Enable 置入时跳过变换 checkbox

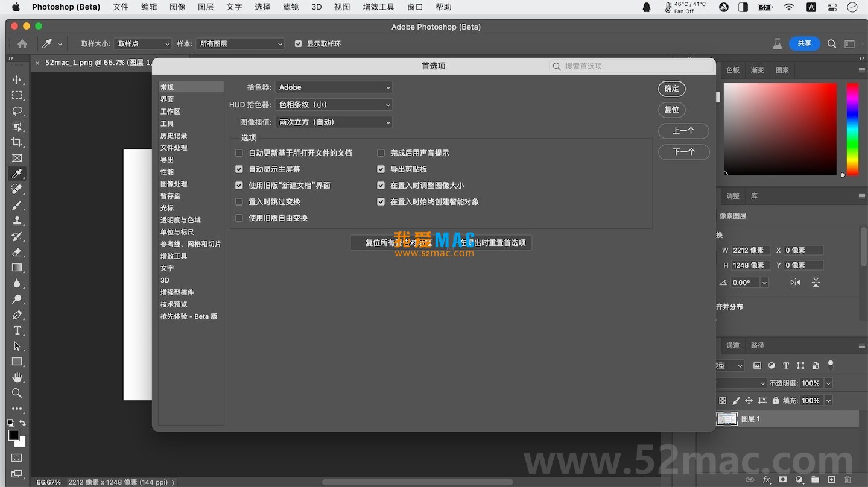click(239, 202)
